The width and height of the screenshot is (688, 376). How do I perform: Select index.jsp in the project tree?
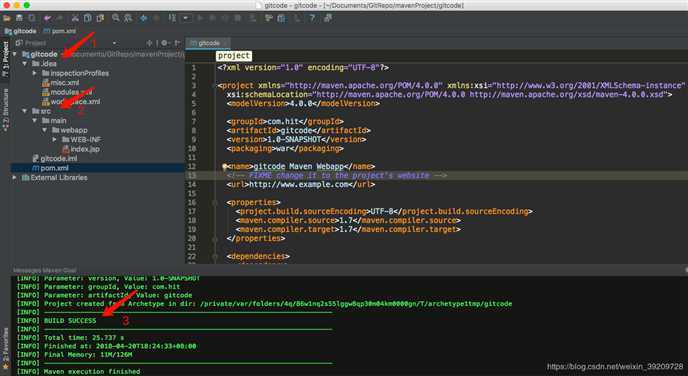(x=85, y=149)
